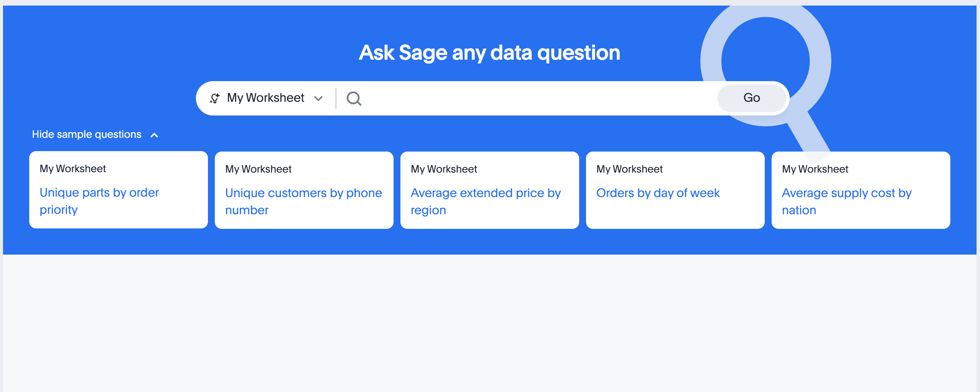The width and height of the screenshot is (980, 392).
Task: Click My Worksheet label on first card
Action: point(72,168)
